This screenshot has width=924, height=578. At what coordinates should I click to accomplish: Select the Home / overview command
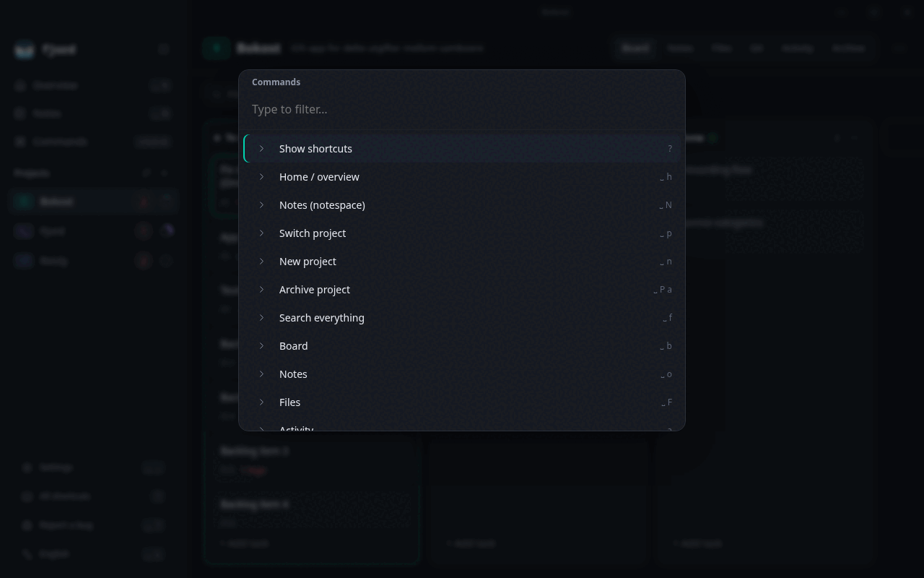click(x=462, y=176)
